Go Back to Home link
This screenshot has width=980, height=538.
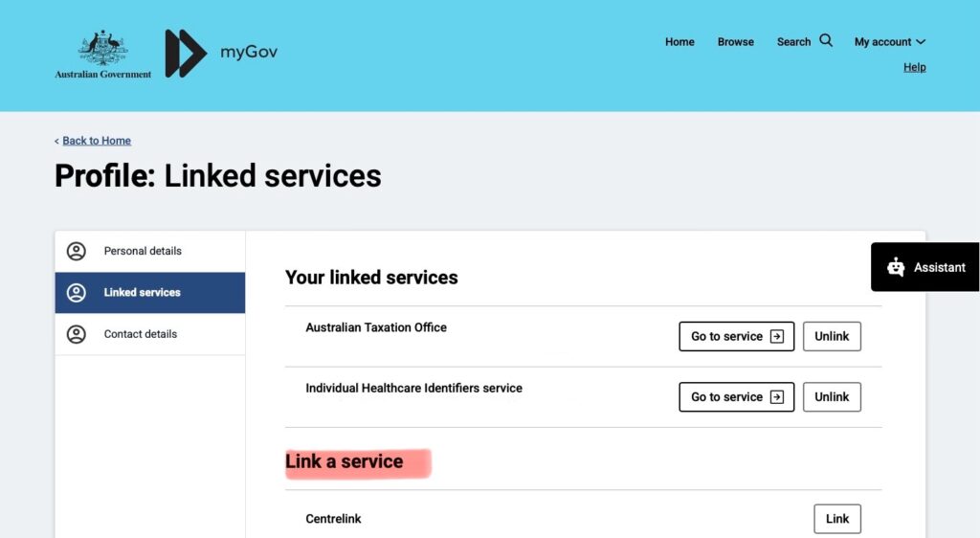click(x=97, y=141)
